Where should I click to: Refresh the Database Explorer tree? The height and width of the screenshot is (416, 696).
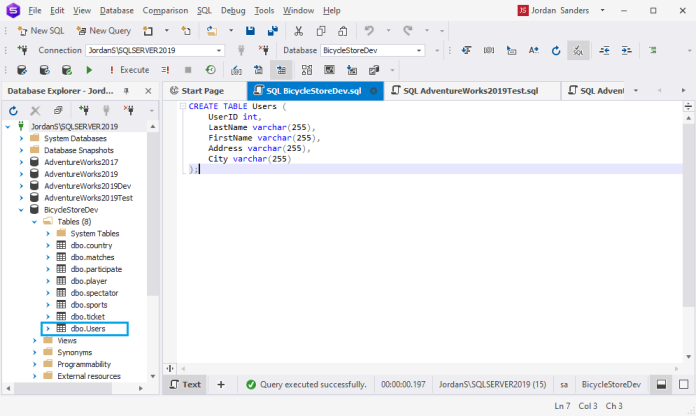click(x=12, y=110)
